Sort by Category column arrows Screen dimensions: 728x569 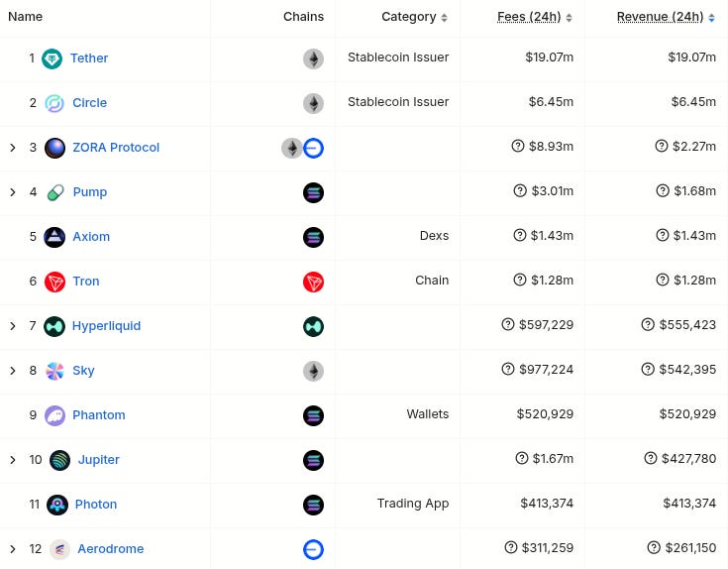pyautogui.click(x=445, y=18)
